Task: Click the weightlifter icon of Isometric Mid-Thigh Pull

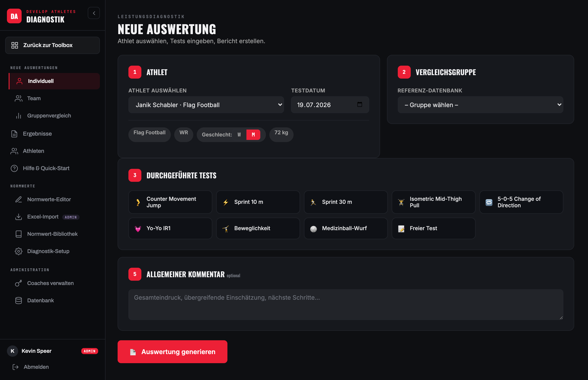Action: click(x=401, y=202)
